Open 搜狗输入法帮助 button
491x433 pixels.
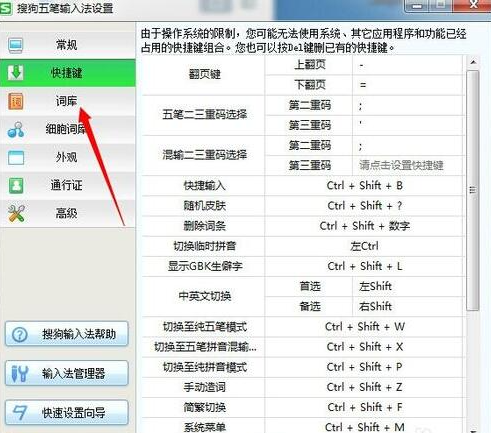click(x=67, y=334)
